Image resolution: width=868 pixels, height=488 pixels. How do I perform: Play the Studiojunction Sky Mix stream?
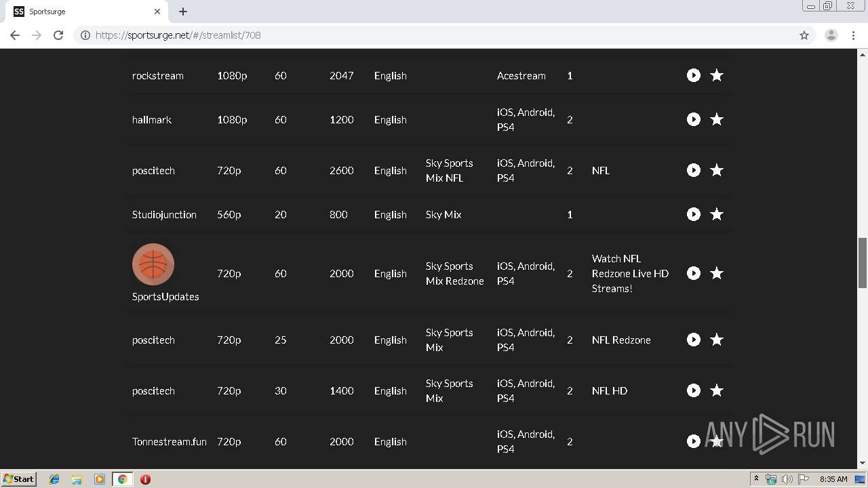point(693,214)
